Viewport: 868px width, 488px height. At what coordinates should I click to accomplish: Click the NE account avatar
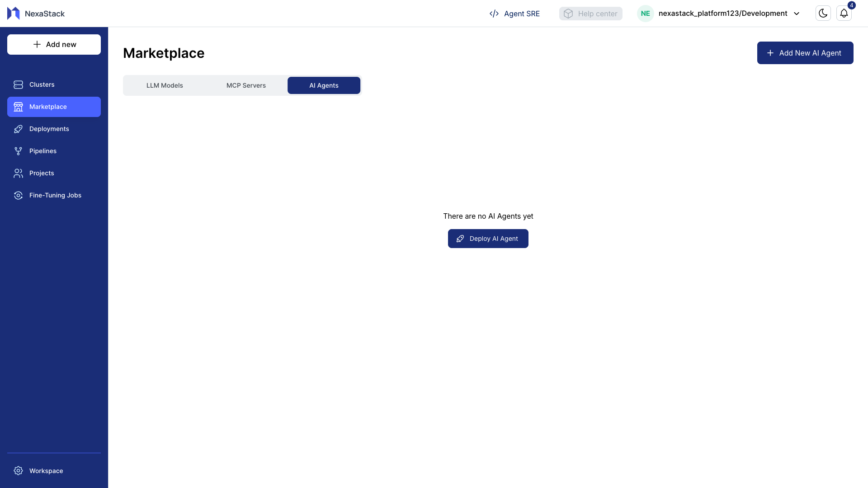coord(645,14)
